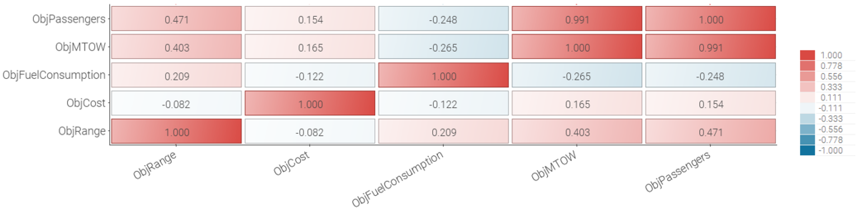Select cell at ObjRange row, ObjPassengers column
Image resolution: width=868 pixels, height=210 pixels.
(x=710, y=131)
